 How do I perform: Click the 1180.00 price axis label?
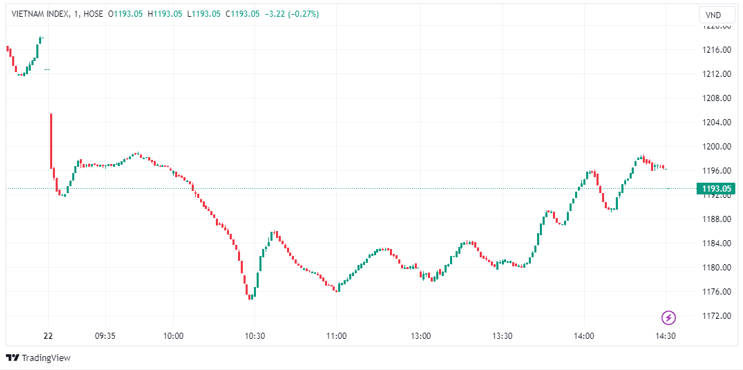[x=716, y=267]
